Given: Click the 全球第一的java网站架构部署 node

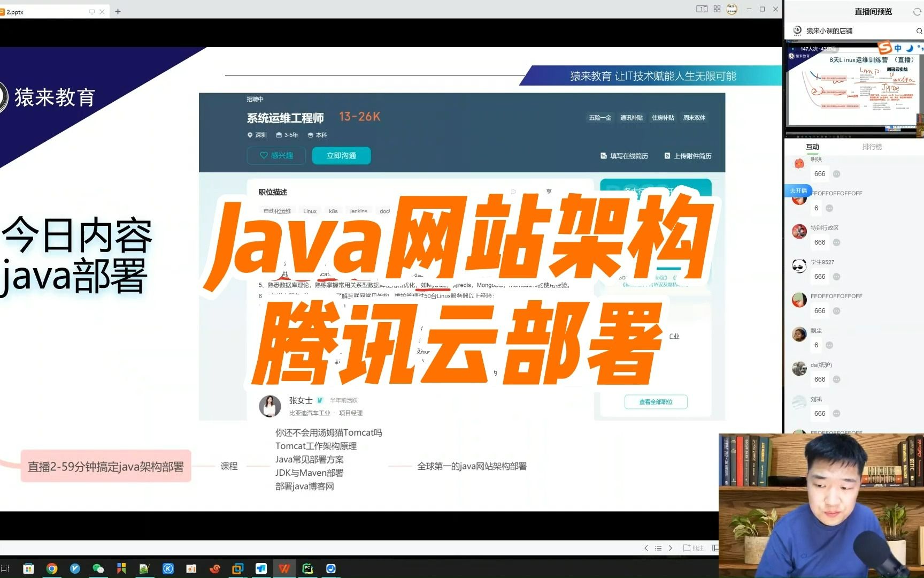Looking at the screenshot, I should pyautogui.click(x=472, y=466).
